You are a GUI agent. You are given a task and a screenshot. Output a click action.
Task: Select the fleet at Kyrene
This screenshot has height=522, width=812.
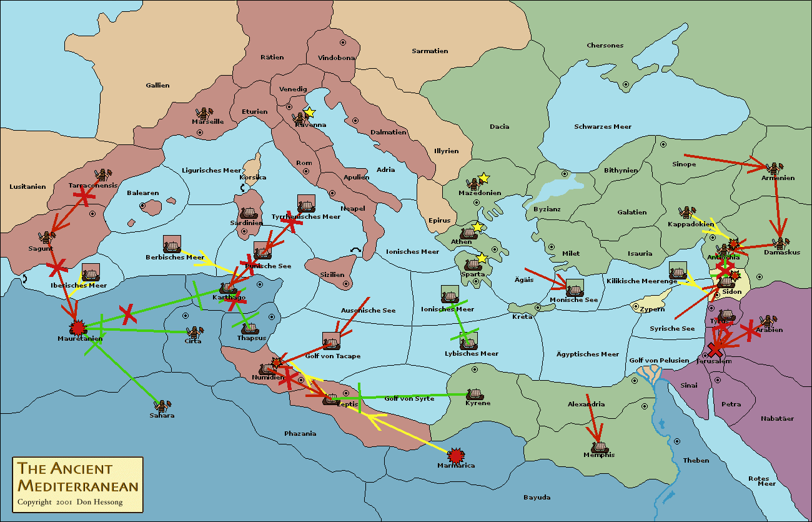pyautogui.click(x=475, y=394)
